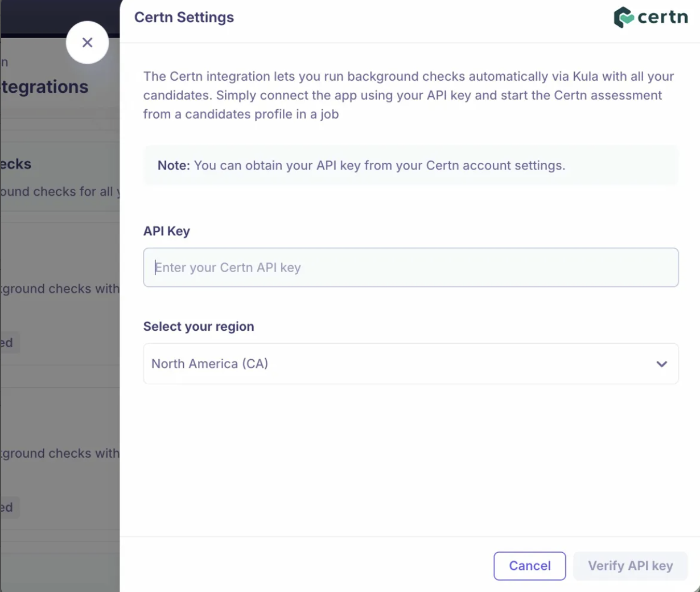Click the lower partially hidden status badge
Screen dimensions: 700x592
9,507
